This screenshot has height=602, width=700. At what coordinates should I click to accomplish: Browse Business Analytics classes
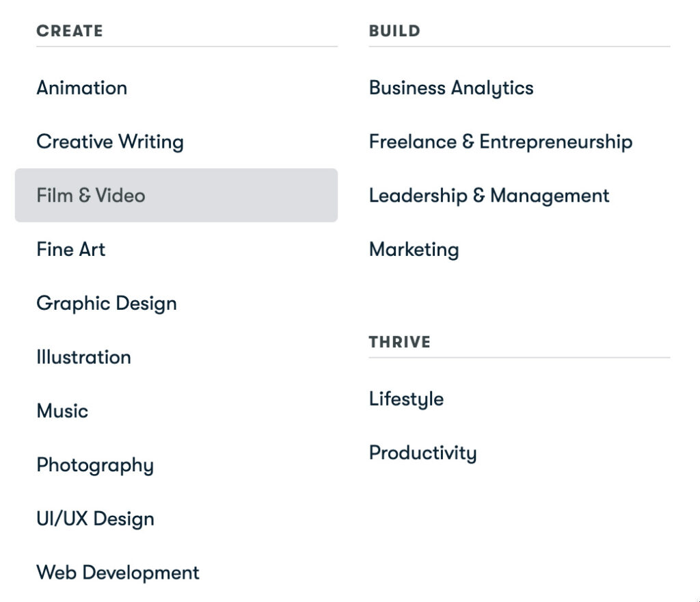(x=451, y=88)
